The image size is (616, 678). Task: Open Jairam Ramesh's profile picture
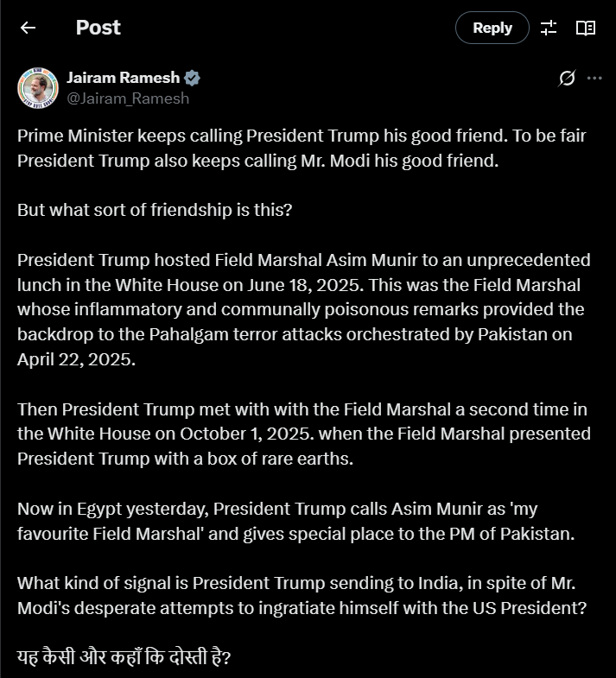point(38,87)
